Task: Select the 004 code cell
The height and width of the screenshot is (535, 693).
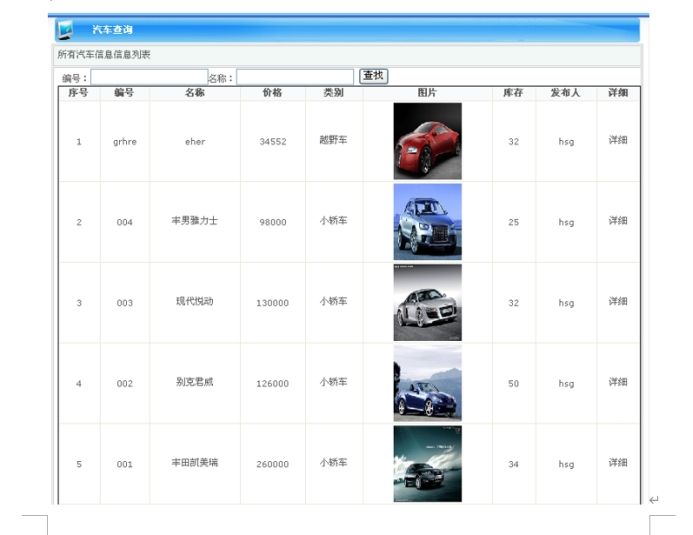Action: (125, 222)
